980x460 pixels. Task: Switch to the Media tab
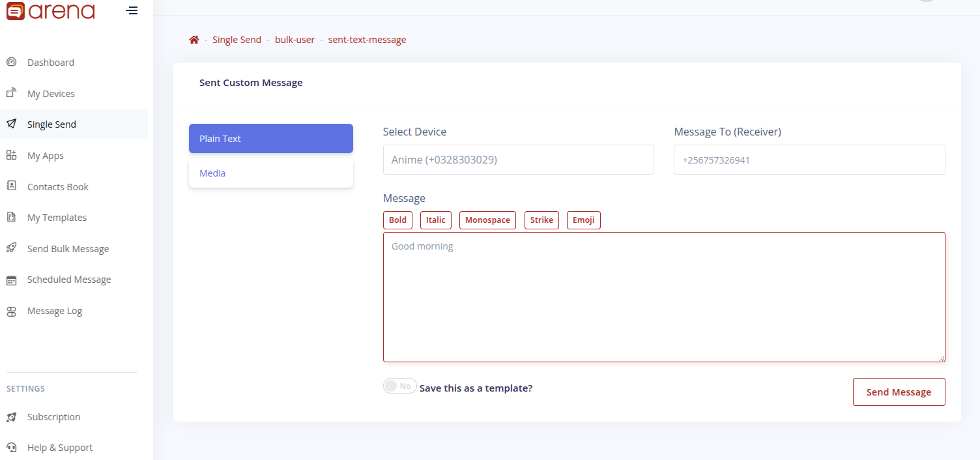[x=271, y=173]
